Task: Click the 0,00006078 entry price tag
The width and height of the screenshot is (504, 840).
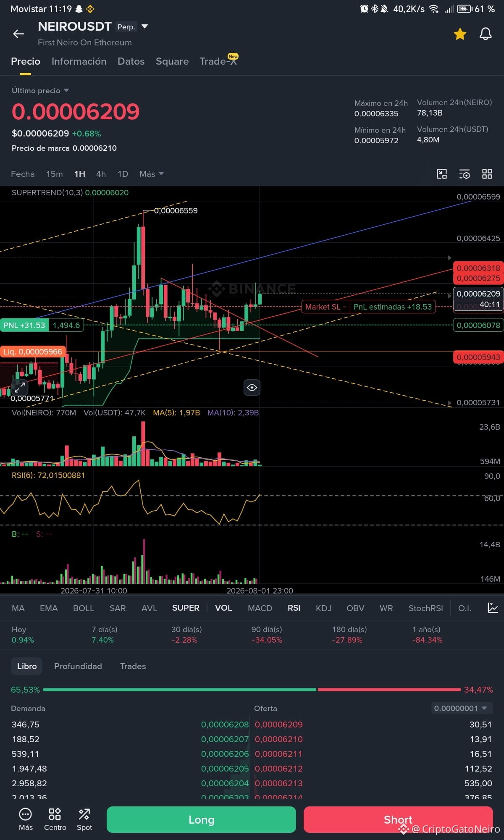Action: (x=478, y=325)
